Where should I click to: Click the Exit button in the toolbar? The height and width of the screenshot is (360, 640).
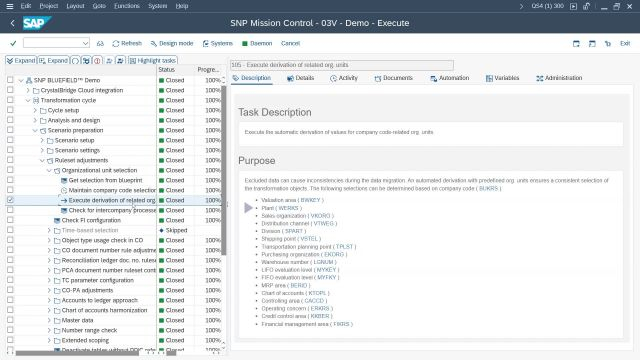point(625,43)
